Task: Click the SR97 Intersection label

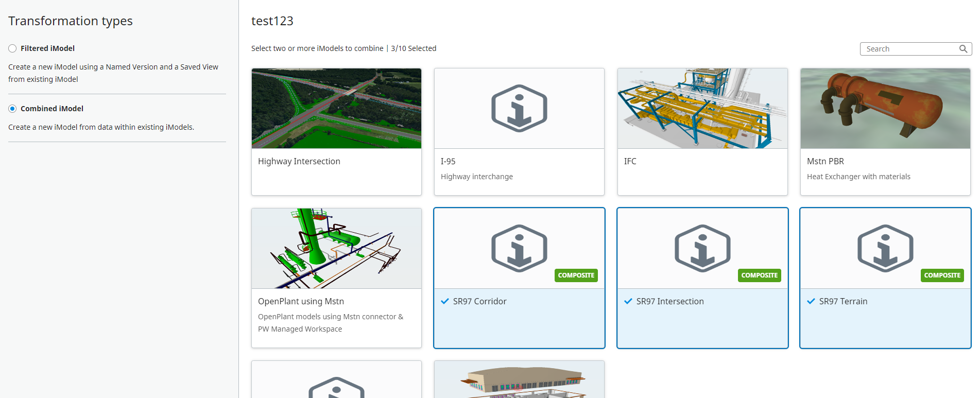Action: pyautogui.click(x=670, y=301)
